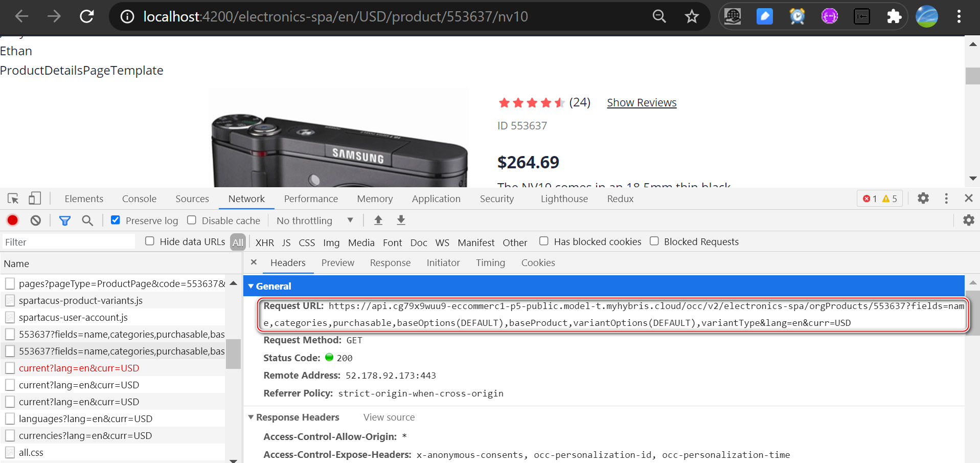Open the Redux panel
The height and width of the screenshot is (463, 980).
pos(620,199)
